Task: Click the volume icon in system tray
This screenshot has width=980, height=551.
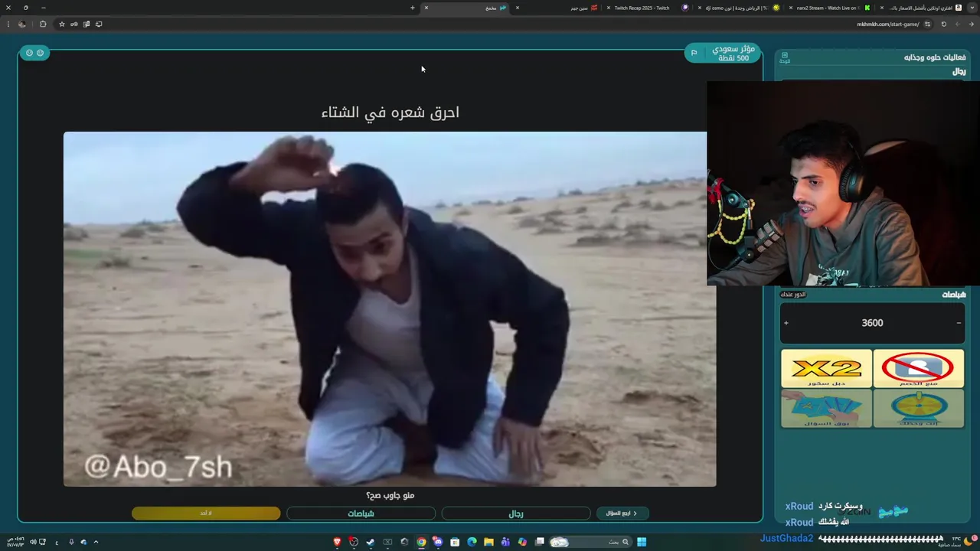Action: (x=33, y=542)
